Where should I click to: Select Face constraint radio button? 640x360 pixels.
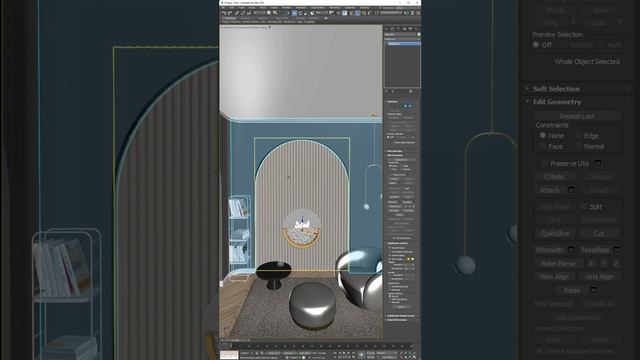click(x=390, y=169)
